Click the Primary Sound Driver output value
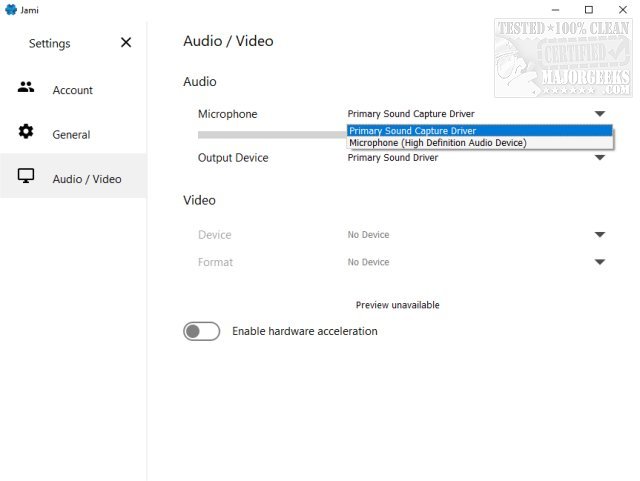 [x=393, y=158]
